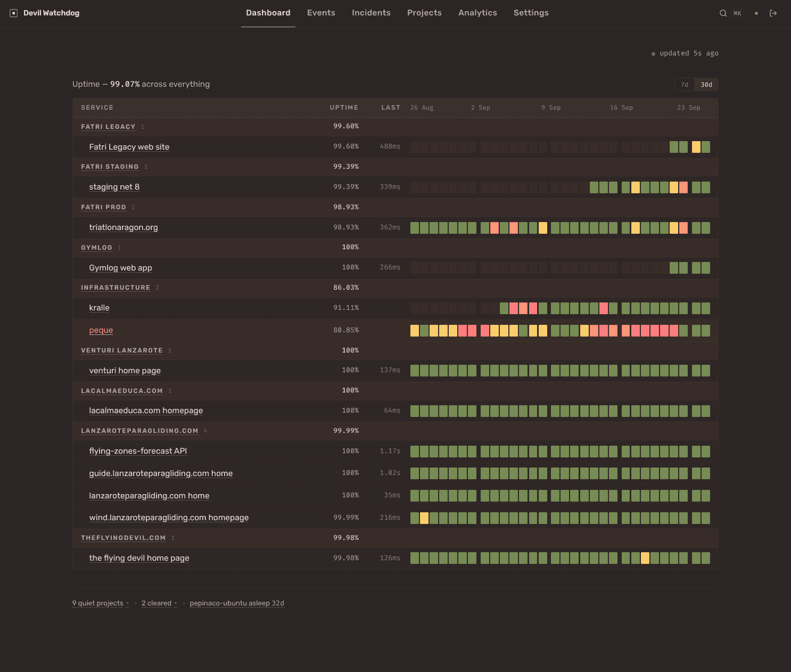This screenshot has width=791, height=672.
Task: Open triatlonaragon.org service details
Action: tap(123, 227)
